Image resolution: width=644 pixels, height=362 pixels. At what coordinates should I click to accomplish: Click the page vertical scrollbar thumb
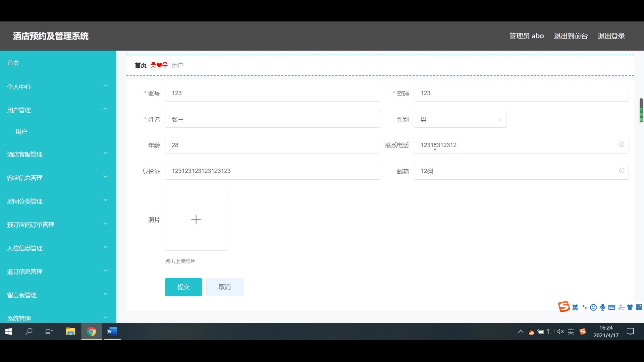click(x=641, y=110)
